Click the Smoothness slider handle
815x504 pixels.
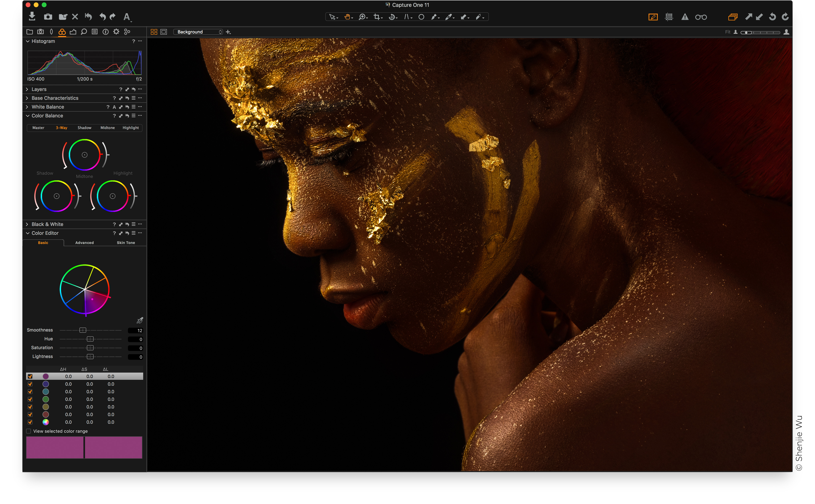(83, 330)
